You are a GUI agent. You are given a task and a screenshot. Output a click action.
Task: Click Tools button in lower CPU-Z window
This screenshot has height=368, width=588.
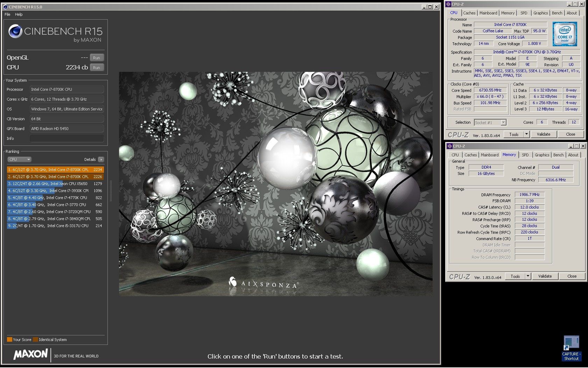pos(515,276)
